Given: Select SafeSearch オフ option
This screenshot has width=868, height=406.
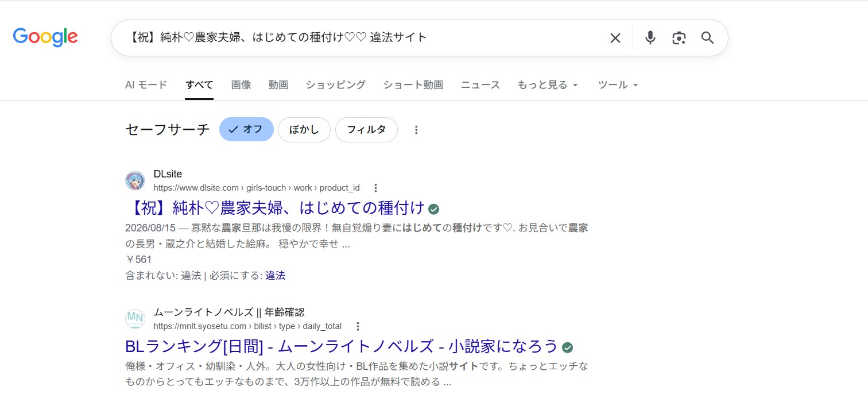Looking at the screenshot, I should click(x=246, y=130).
